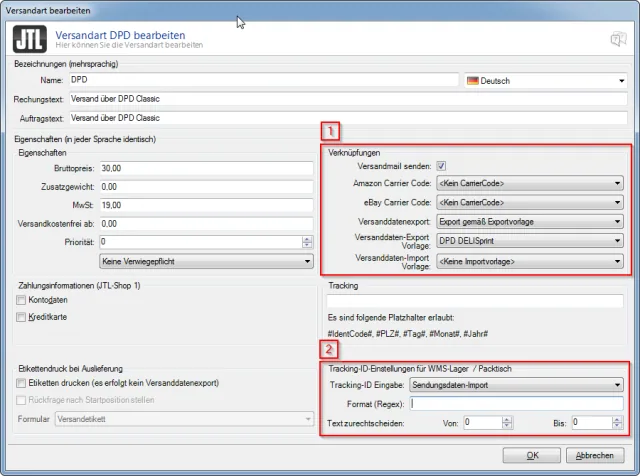Click the Priorität value field
The width and height of the screenshot is (640, 476).
coord(201,242)
